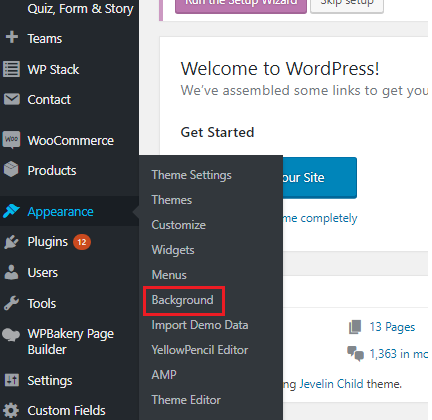Click the Users person icon

[11, 272]
